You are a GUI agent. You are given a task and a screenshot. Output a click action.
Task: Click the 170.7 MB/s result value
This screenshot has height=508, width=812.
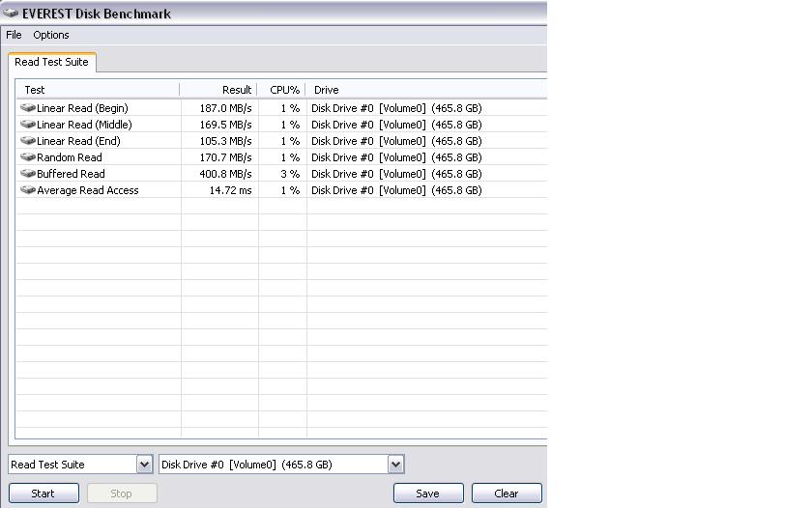tap(226, 156)
